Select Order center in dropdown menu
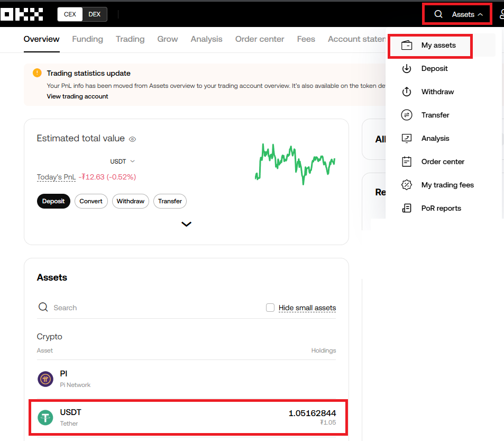Viewport: 504px width, 441px height. click(x=443, y=161)
